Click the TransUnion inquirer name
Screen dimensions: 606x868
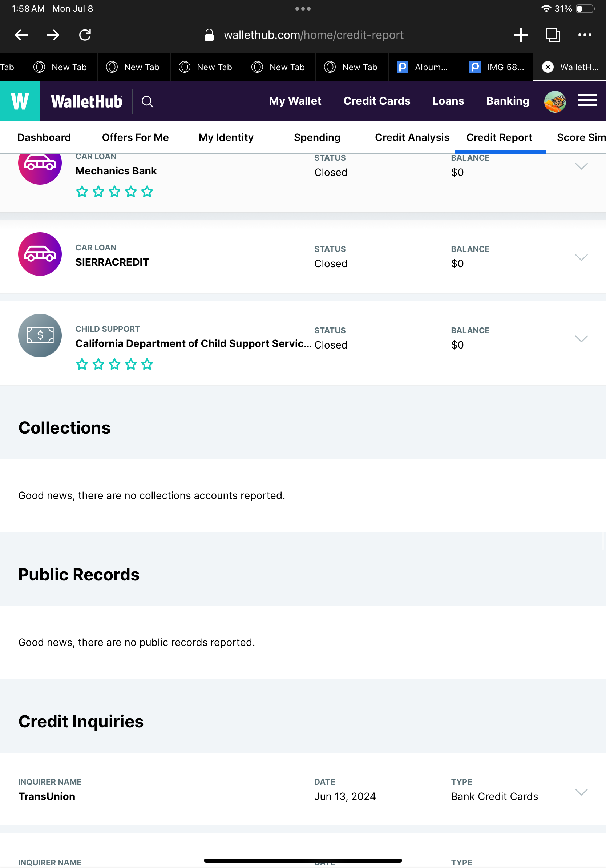coord(47,796)
